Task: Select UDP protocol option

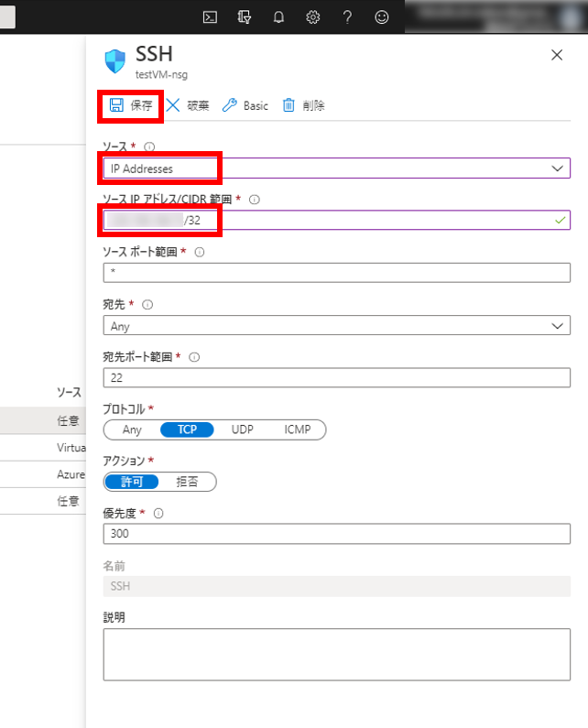Action: point(242,429)
